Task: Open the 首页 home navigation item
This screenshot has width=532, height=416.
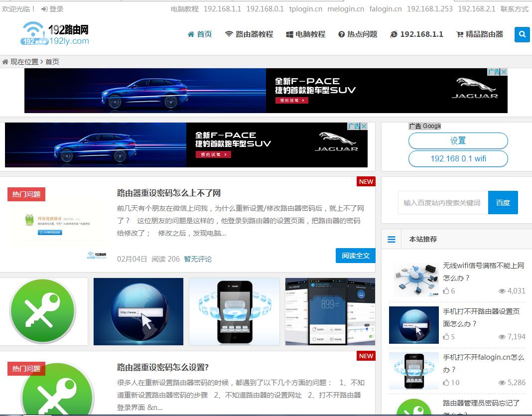Action: tap(200, 34)
